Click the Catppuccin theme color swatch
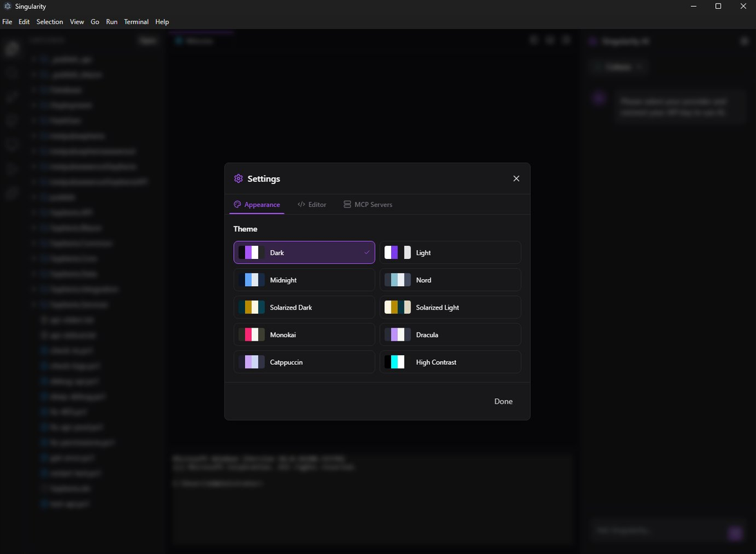 pos(251,361)
